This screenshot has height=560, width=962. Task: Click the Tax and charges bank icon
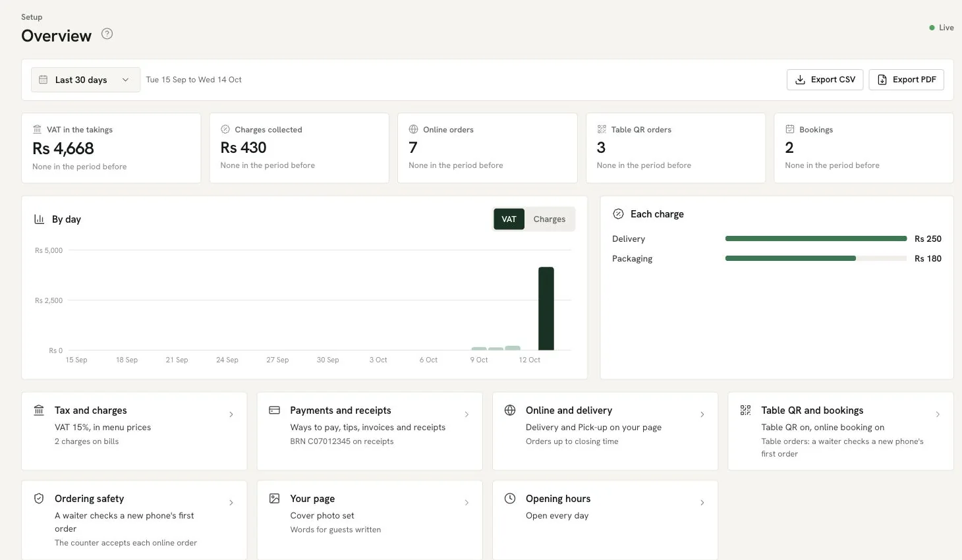coord(39,410)
